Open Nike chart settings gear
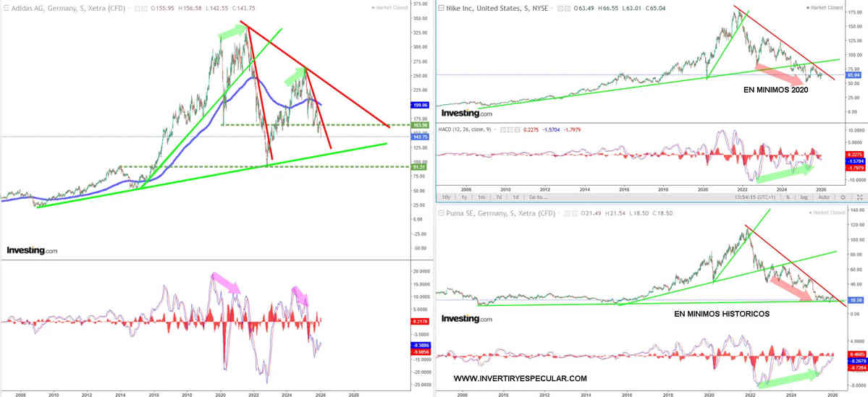The height and width of the screenshot is (397, 868). click(841, 197)
